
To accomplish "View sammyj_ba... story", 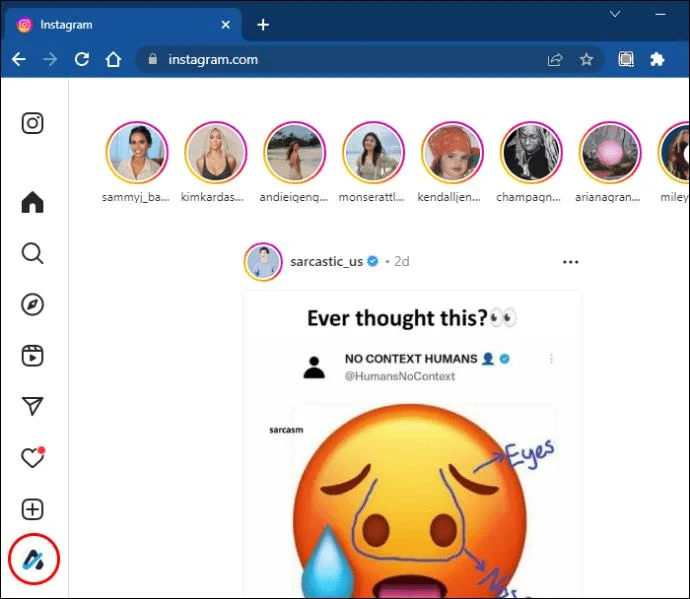I will 137,153.
